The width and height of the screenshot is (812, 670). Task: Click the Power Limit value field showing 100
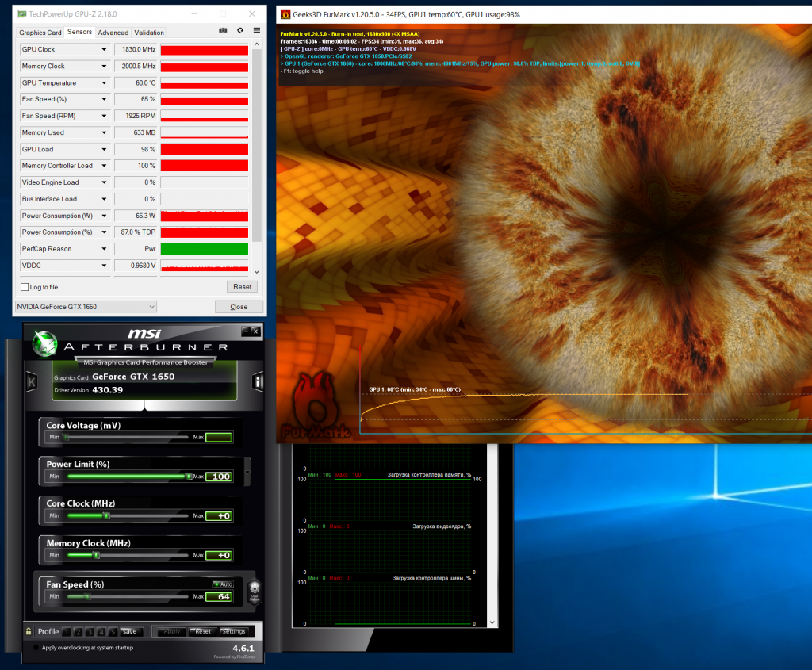[219, 477]
